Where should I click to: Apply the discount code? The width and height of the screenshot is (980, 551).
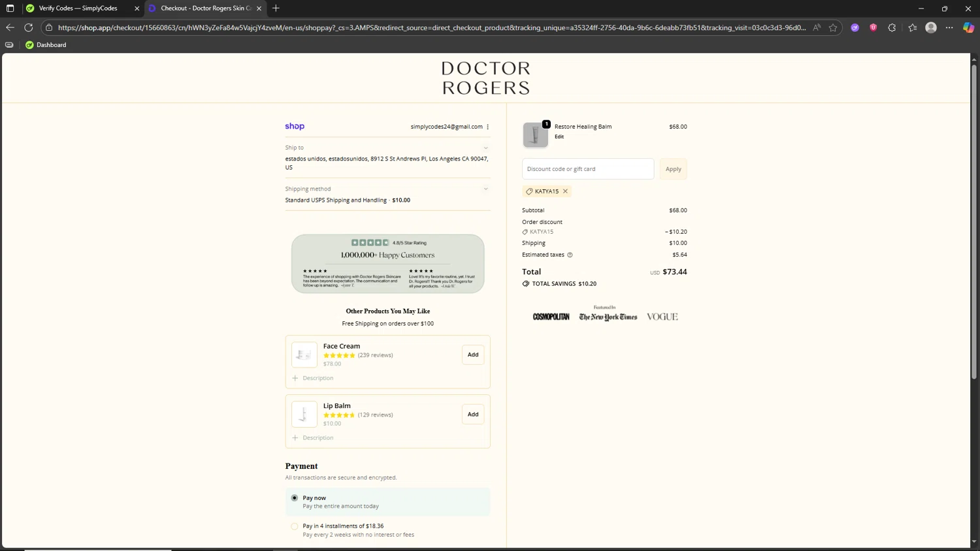pyautogui.click(x=673, y=169)
